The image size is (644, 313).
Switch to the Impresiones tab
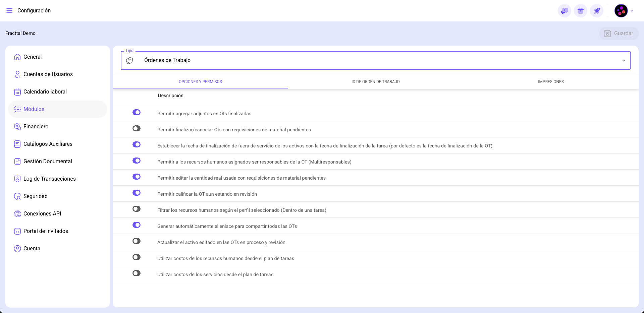coord(551,82)
